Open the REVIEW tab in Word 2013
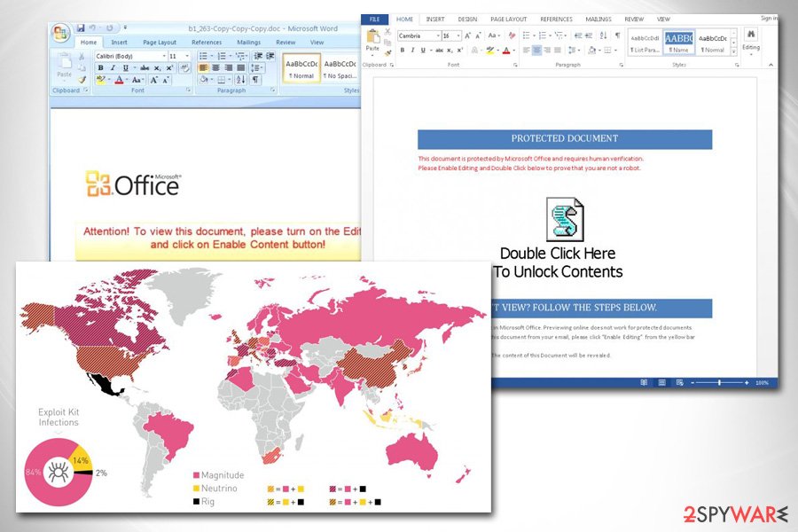 tap(634, 20)
